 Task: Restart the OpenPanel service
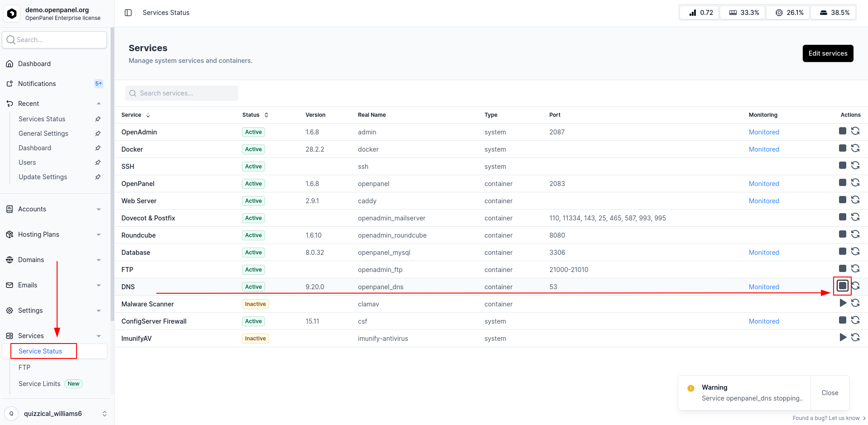click(855, 183)
